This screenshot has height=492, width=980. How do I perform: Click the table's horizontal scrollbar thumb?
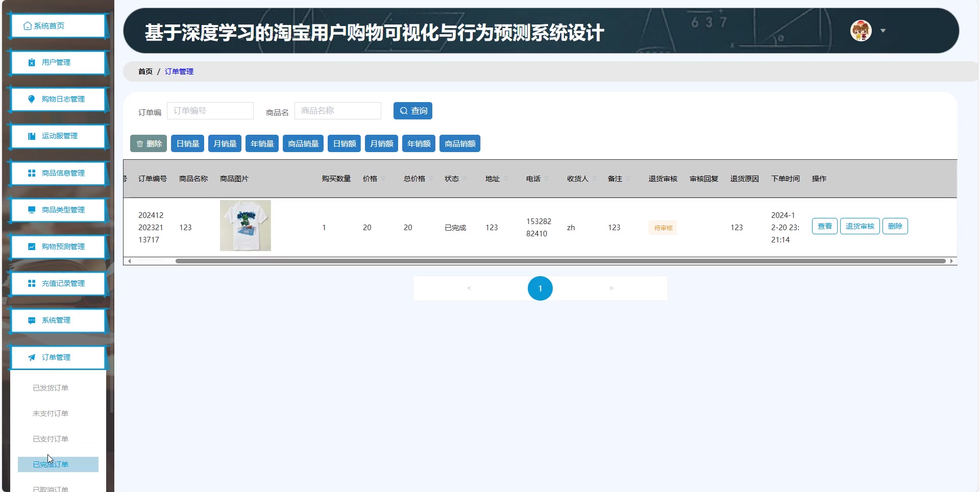[560, 261]
